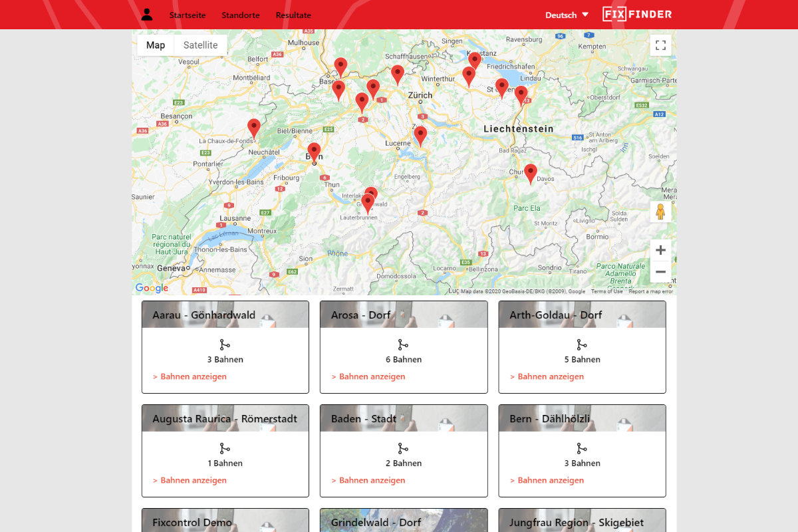This screenshot has width=798, height=532.
Task: Click Bahnen anzeigen under Bern - Dählhölzli
Action: (547, 480)
